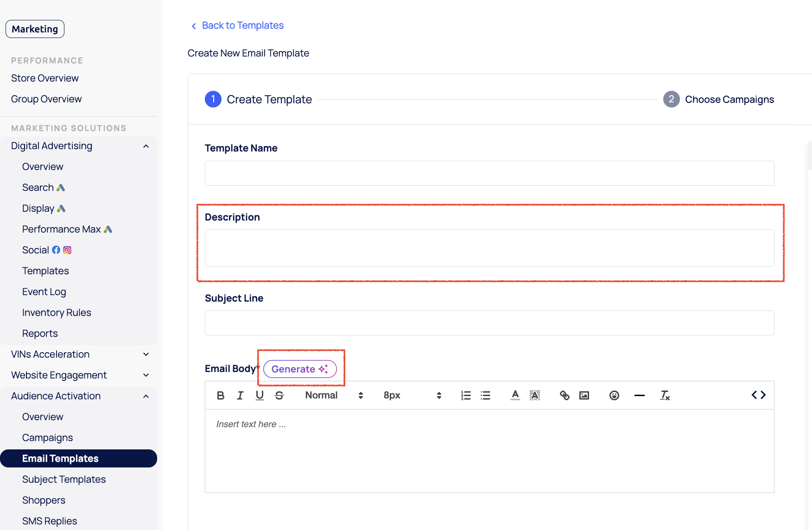Screen dimensions: 812x530
Task: Apply italic formatting in email body
Action: pyautogui.click(x=240, y=395)
